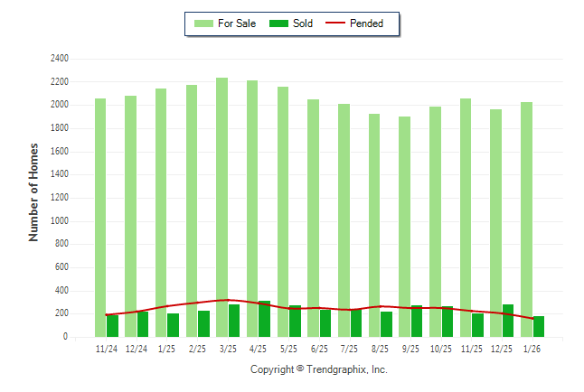
Task: Click the 10/25 x-axis label
Action: point(441,349)
